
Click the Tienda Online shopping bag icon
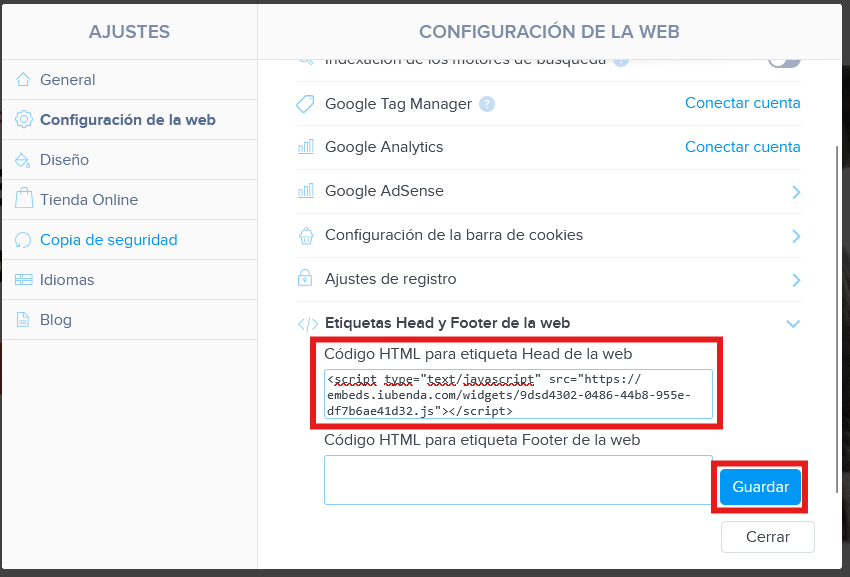(23, 199)
